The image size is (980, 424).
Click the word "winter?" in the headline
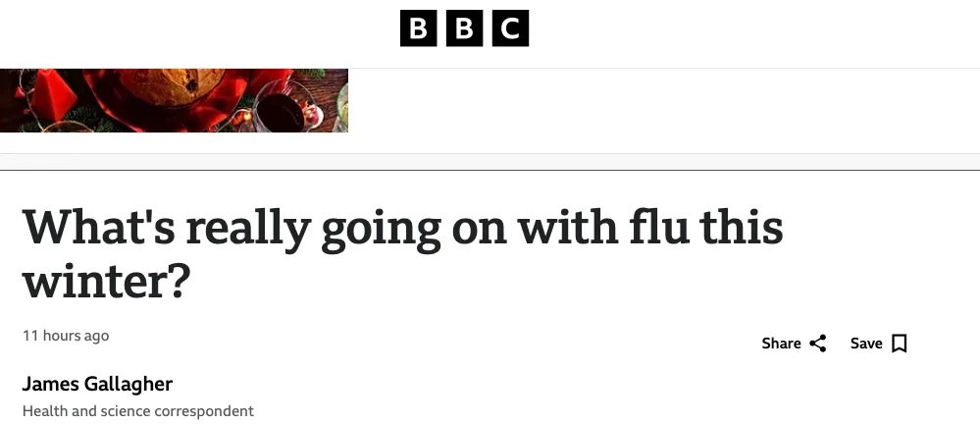tap(106, 281)
